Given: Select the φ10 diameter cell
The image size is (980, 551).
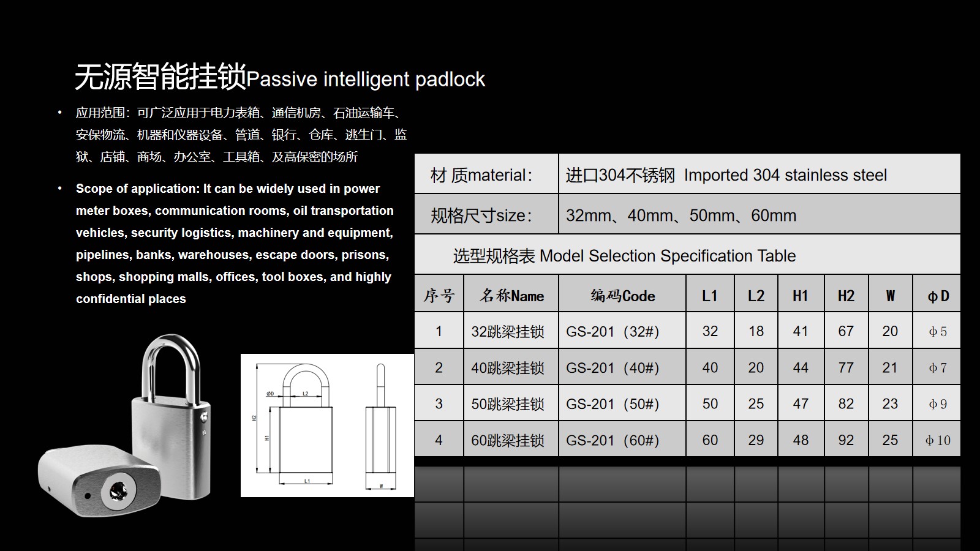Looking at the screenshot, I should (937, 440).
